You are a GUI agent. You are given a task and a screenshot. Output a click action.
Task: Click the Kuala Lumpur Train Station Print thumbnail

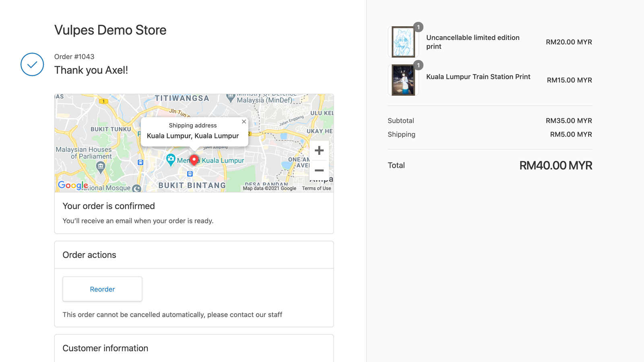pyautogui.click(x=403, y=80)
